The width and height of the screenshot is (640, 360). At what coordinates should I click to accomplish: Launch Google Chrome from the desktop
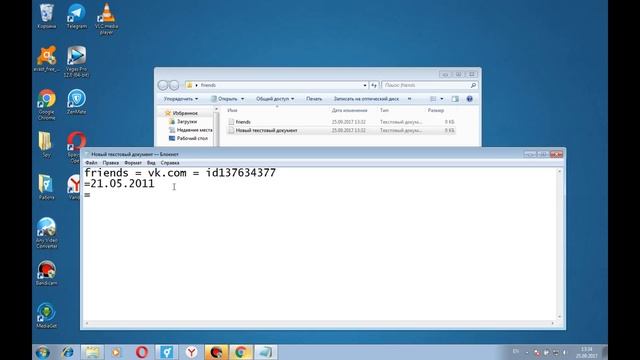47,104
